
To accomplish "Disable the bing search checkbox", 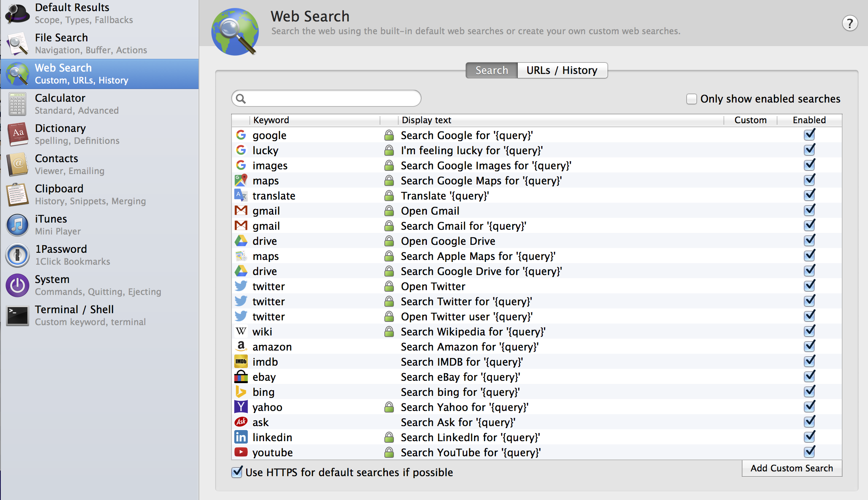I will point(809,392).
